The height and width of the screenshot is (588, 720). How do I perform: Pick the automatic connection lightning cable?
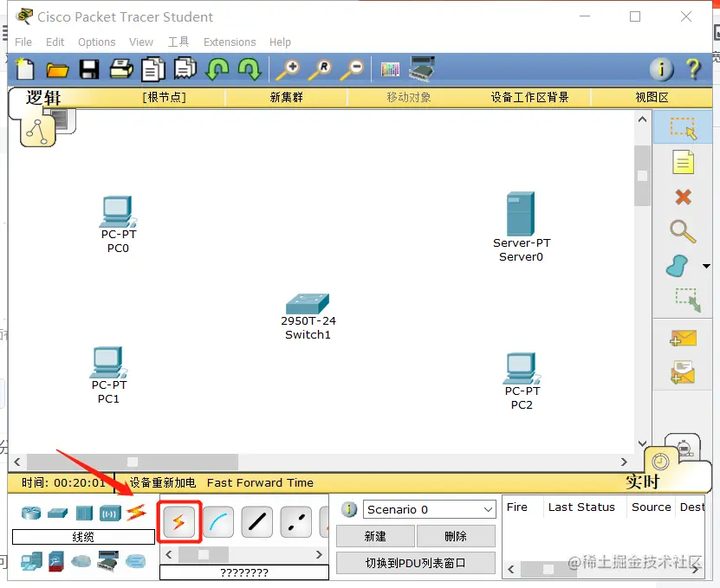point(179,522)
